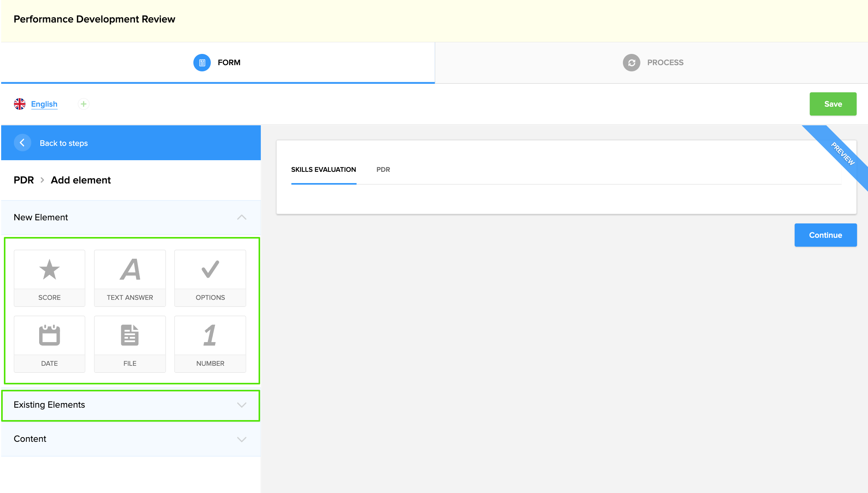Switch to the Process tab

click(x=653, y=62)
